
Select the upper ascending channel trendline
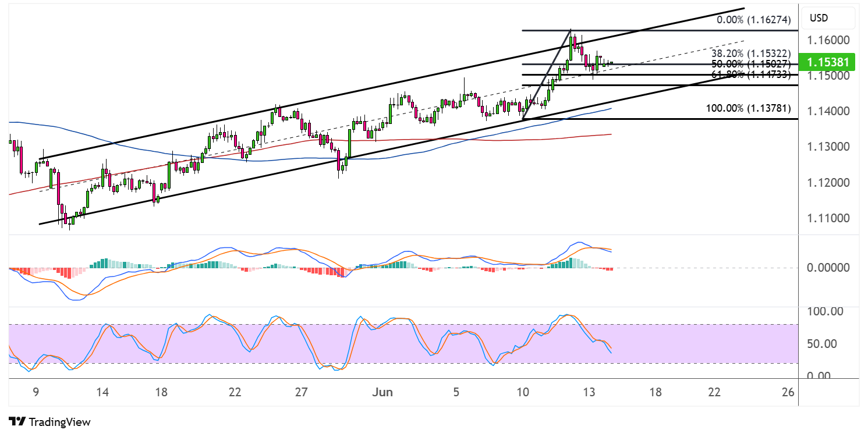click(x=391, y=83)
